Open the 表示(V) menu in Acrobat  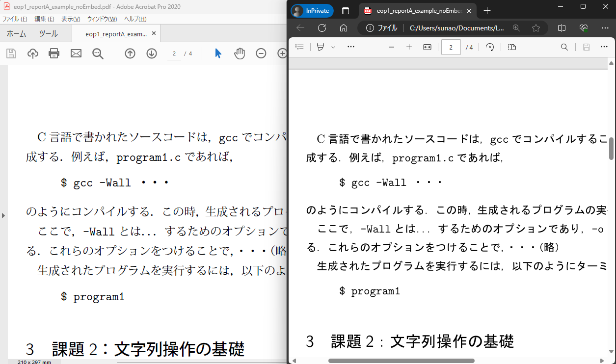coord(70,19)
